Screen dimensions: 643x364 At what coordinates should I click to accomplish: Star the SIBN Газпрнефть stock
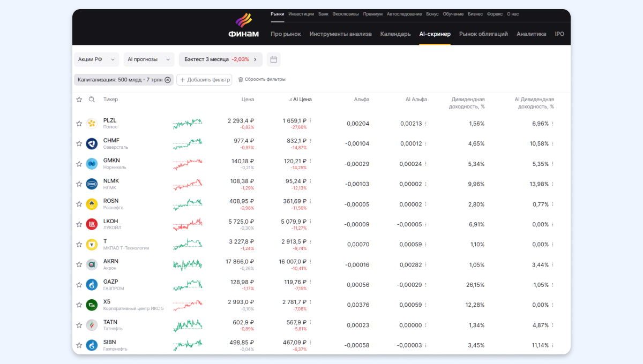[x=79, y=345]
